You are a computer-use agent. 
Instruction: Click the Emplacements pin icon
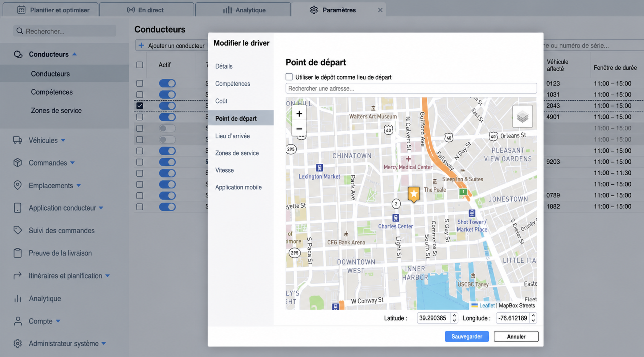point(18,185)
